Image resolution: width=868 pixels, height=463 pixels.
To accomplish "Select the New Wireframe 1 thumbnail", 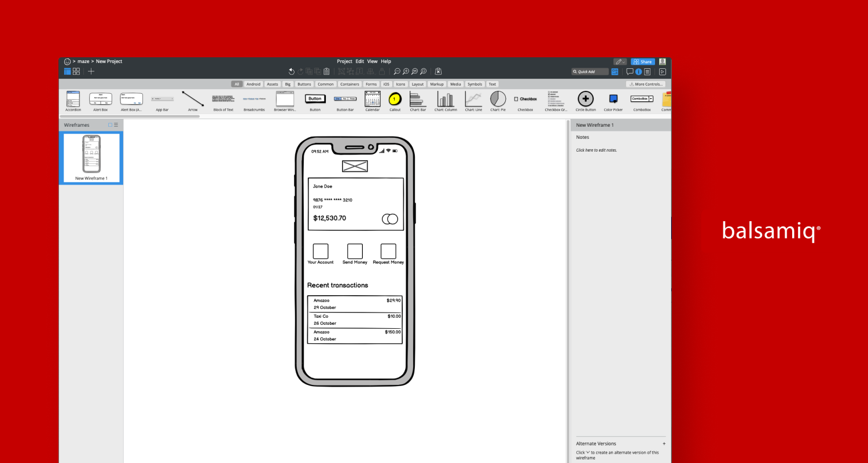I will 91,157.
